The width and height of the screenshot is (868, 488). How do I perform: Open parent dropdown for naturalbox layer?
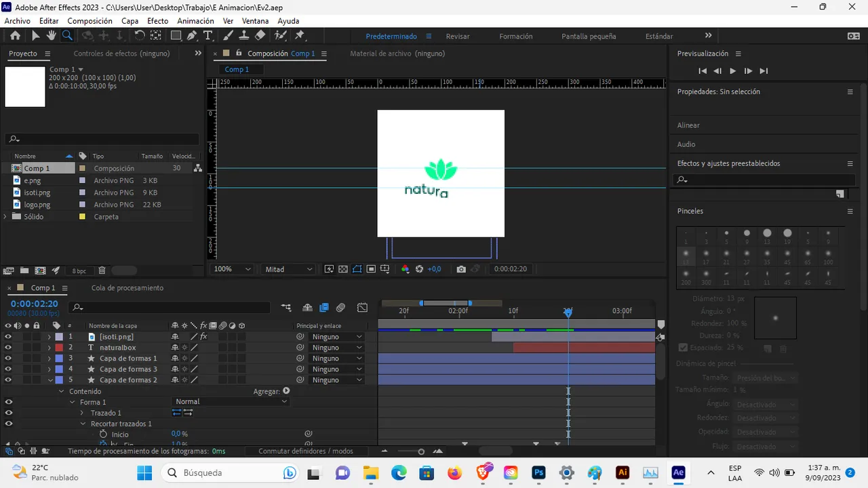(x=337, y=348)
